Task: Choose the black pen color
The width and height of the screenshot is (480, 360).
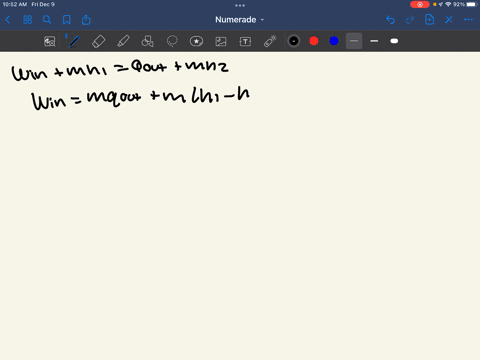Action: click(x=294, y=41)
